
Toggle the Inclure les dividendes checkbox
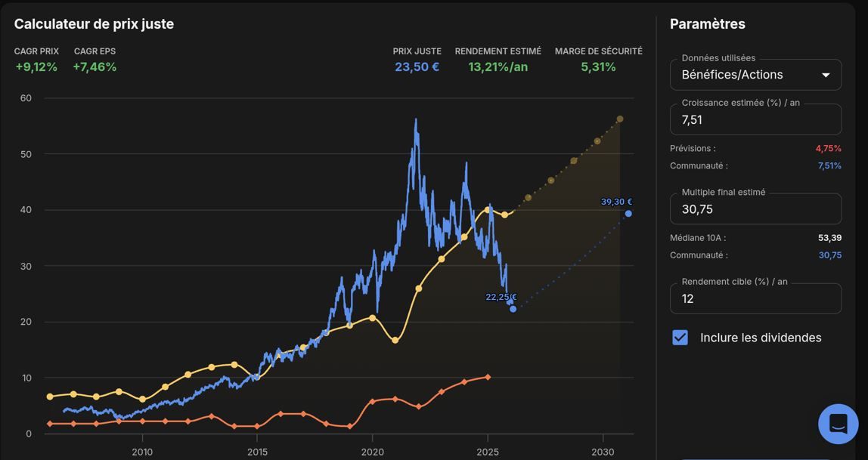coord(680,338)
